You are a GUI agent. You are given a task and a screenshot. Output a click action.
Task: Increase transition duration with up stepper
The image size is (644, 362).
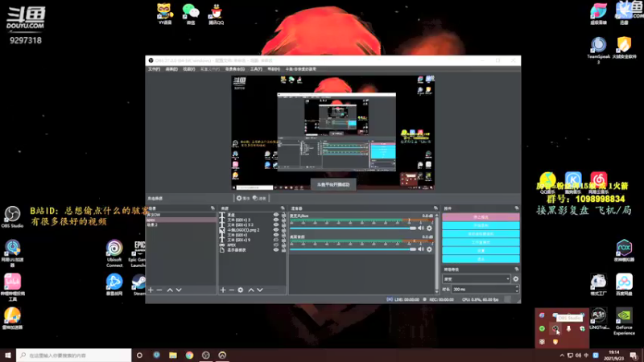click(517, 287)
